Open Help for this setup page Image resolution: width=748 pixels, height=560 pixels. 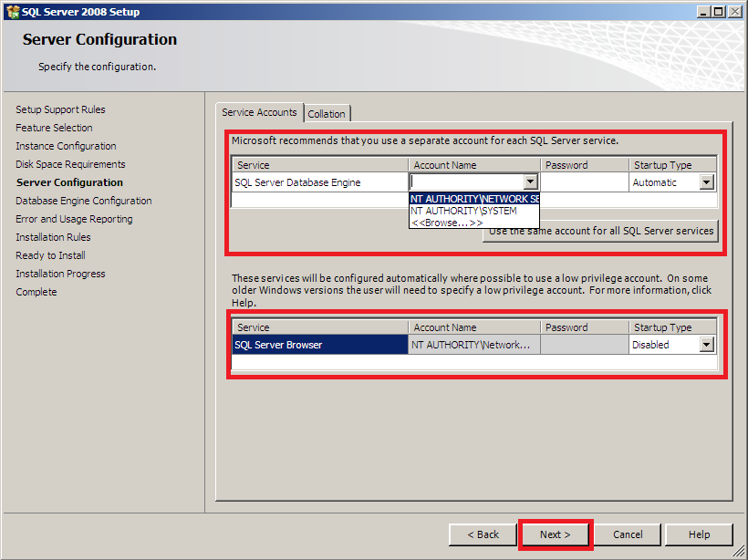tap(699, 534)
